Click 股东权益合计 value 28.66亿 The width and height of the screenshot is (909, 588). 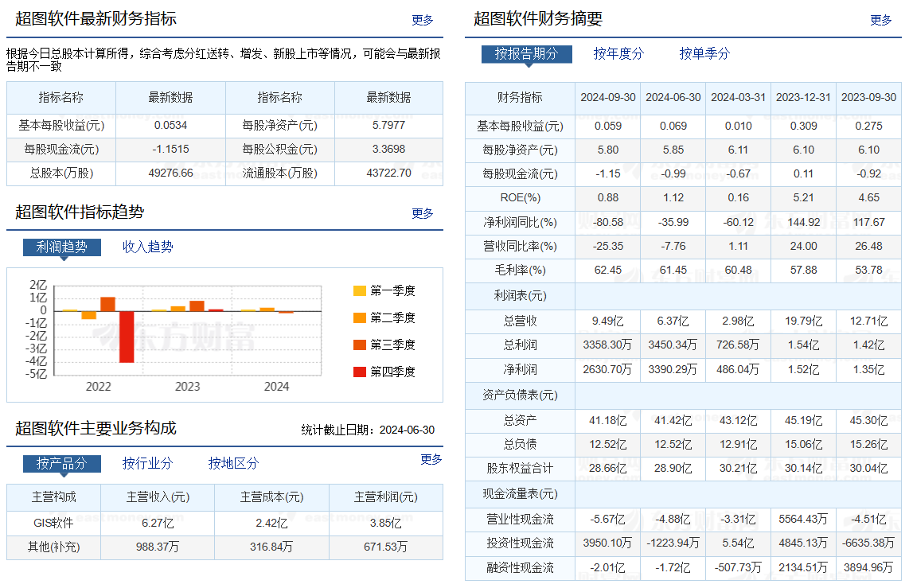coord(607,468)
